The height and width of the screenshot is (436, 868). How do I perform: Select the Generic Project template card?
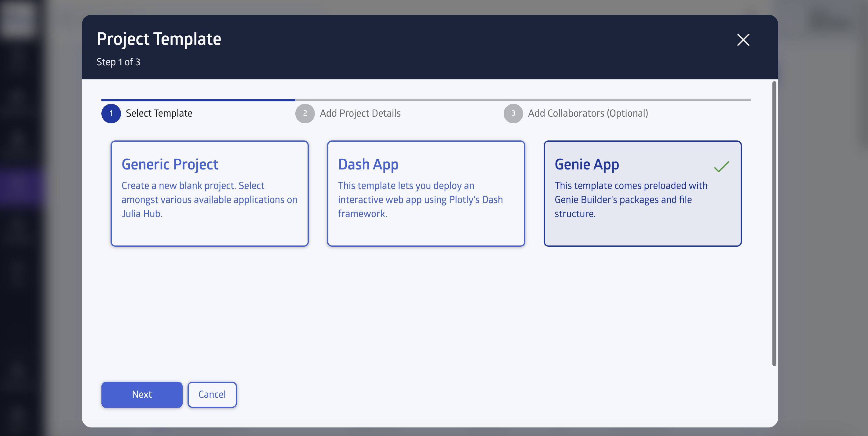coord(209,193)
